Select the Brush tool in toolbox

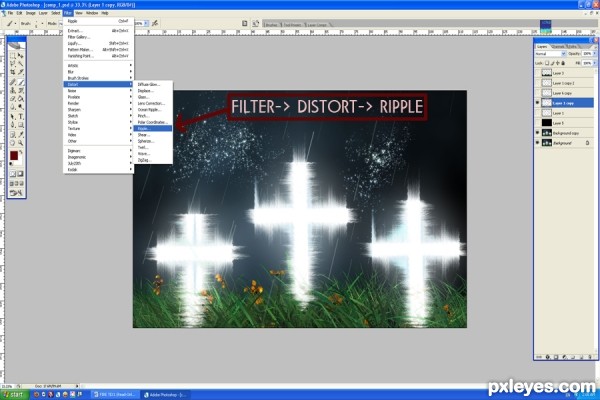(21, 82)
